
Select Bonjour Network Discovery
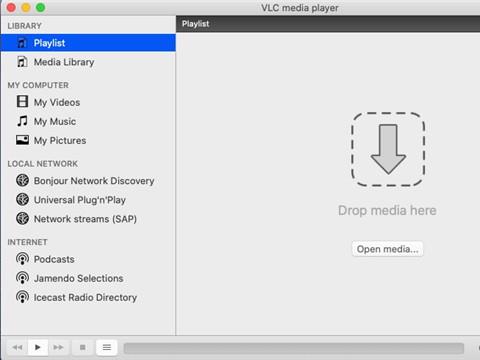(88, 181)
